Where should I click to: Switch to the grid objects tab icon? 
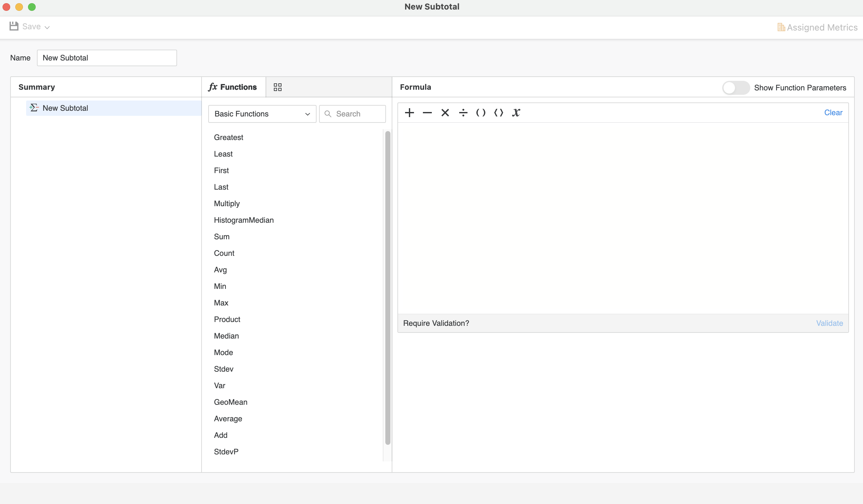pyautogui.click(x=277, y=87)
